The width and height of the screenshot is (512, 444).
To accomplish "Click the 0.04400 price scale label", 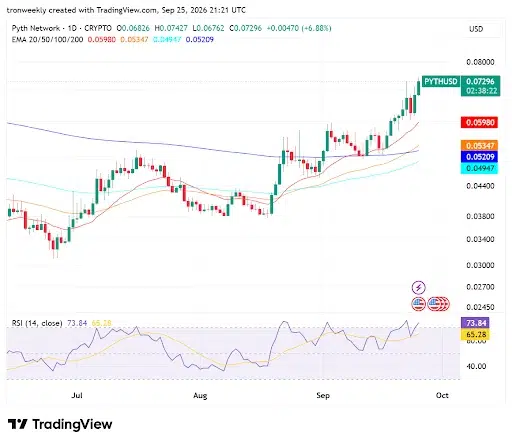I will coord(480,186).
